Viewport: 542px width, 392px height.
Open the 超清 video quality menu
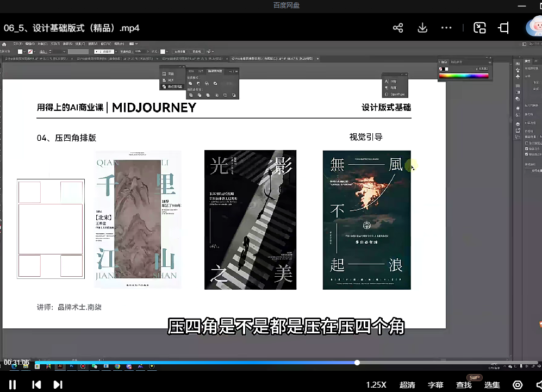pyautogui.click(x=407, y=385)
